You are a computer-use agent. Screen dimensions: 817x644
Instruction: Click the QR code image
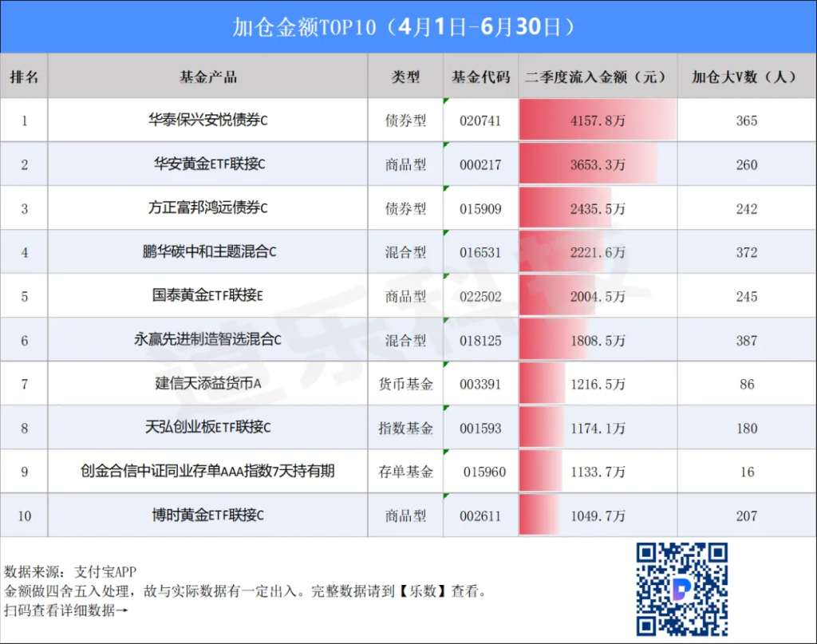(682, 588)
